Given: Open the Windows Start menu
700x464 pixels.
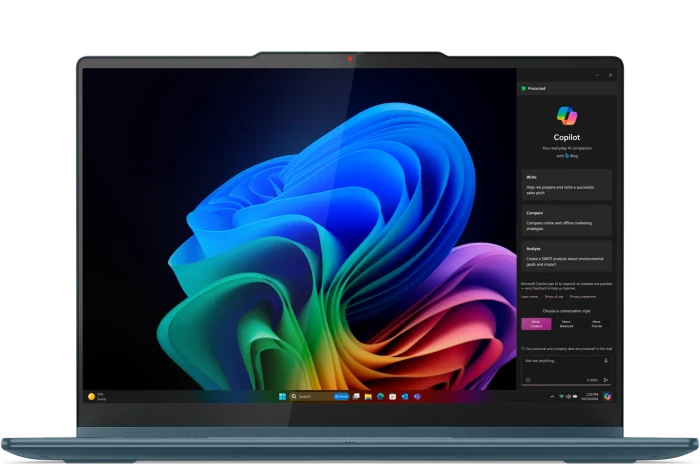Looking at the screenshot, I should (282, 397).
